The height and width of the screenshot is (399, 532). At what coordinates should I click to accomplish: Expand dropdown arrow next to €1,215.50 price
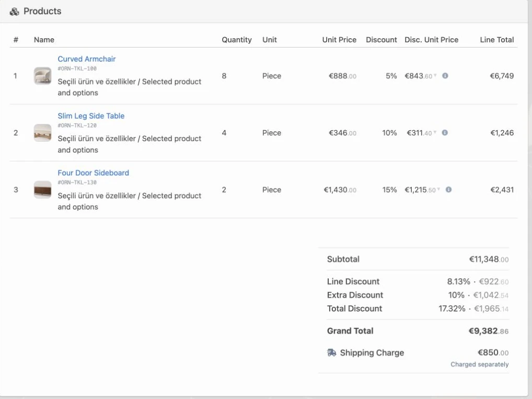(x=438, y=189)
